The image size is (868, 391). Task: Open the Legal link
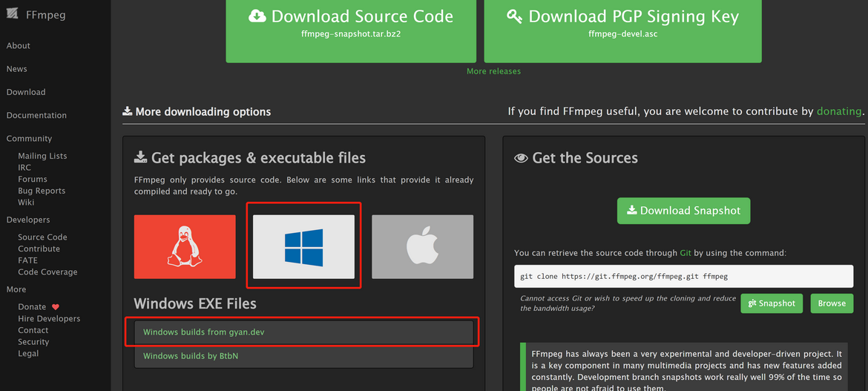pyautogui.click(x=28, y=353)
